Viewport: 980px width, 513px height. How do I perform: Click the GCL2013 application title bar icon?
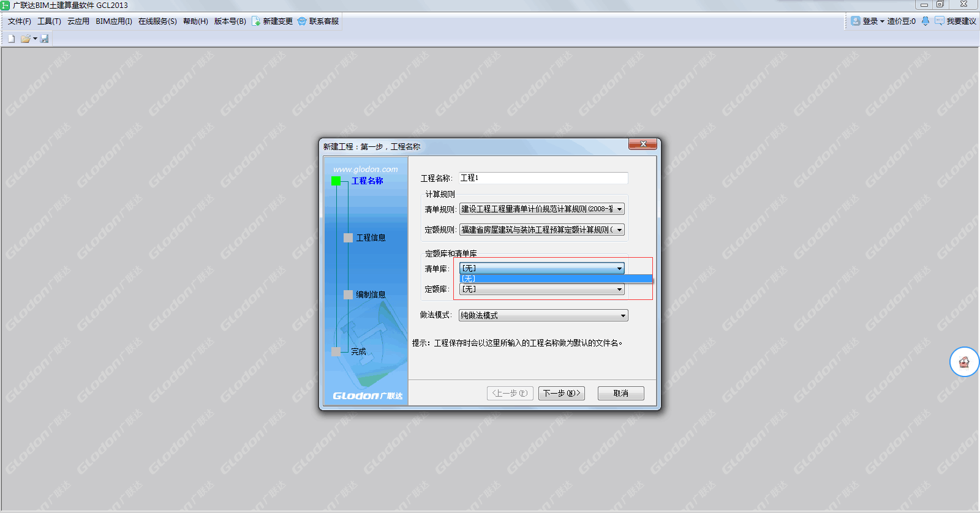point(6,5)
